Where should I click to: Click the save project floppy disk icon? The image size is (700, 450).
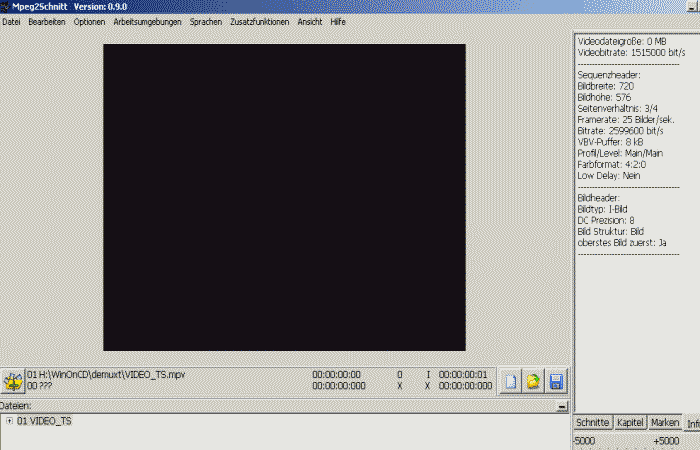(556, 381)
